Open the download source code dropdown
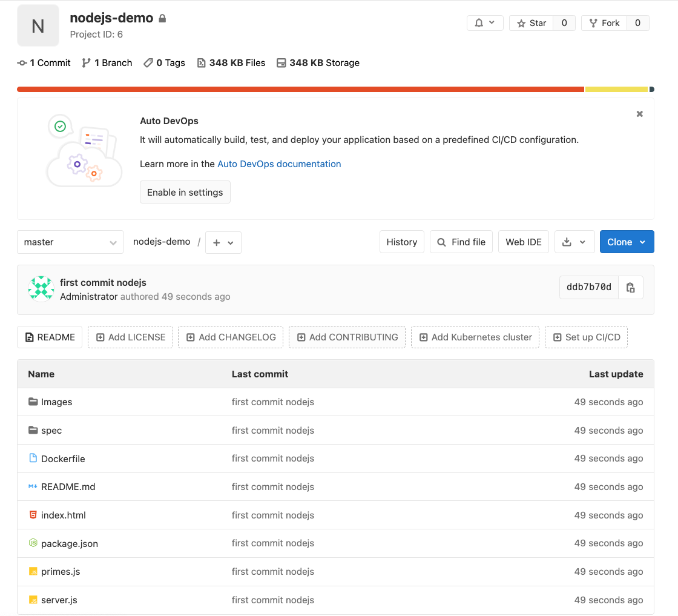678x616 pixels. click(574, 242)
